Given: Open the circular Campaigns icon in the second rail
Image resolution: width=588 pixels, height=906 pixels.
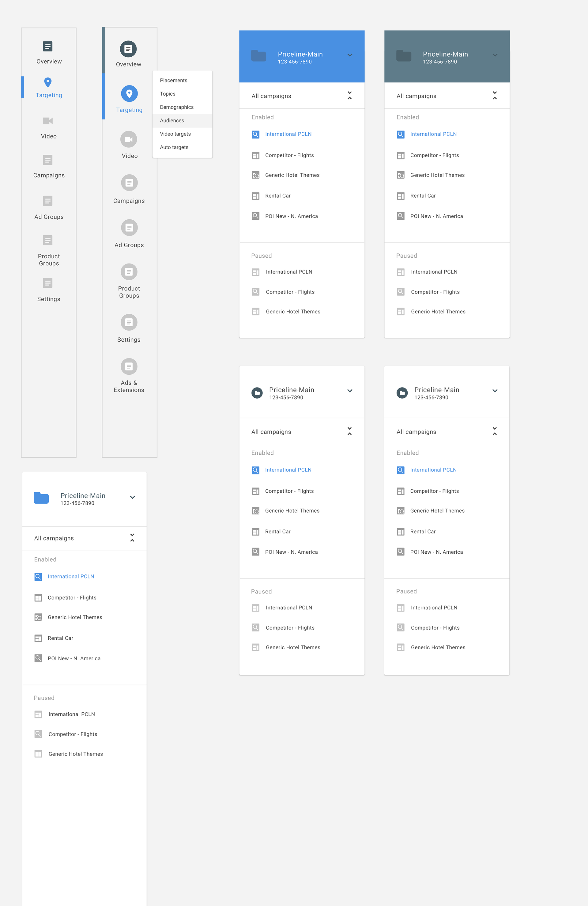Looking at the screenshot, I should (129, 183).
